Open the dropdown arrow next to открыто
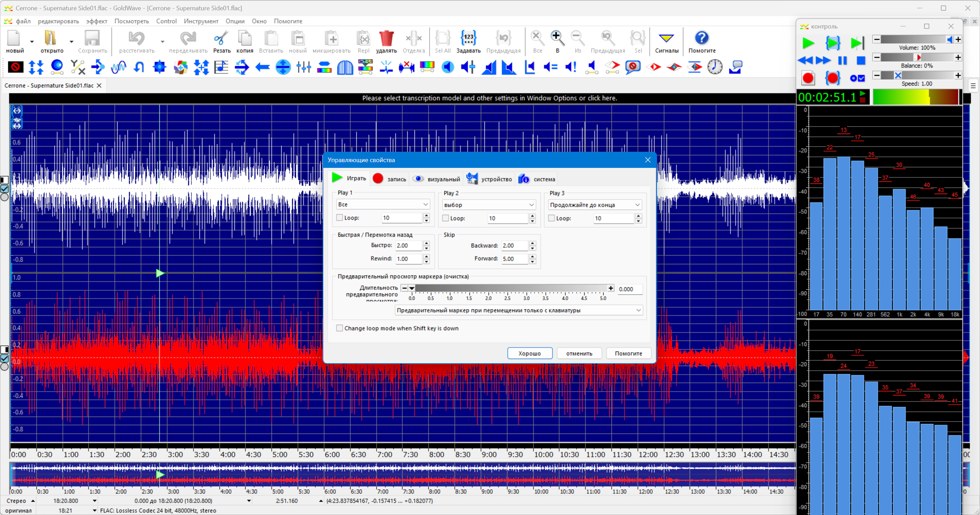 tap(71, 41)
